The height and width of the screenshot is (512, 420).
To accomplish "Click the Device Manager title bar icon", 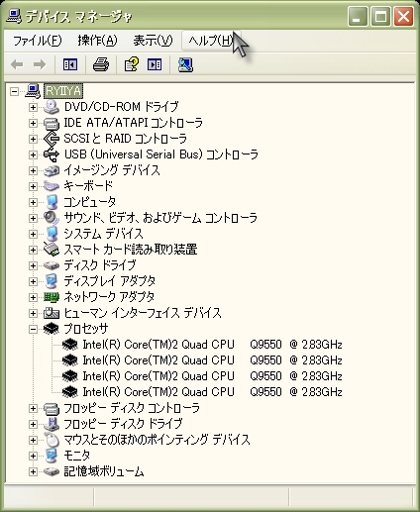I will click(14, 16).
